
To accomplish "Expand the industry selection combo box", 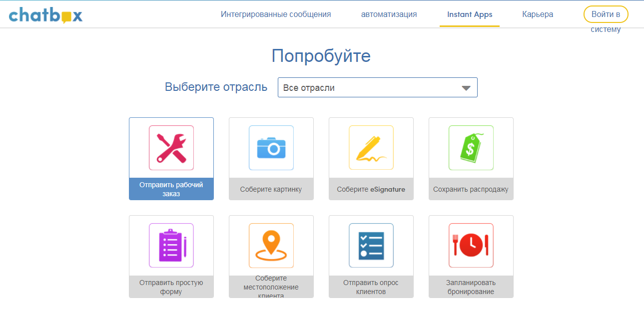I will point(377,87).
